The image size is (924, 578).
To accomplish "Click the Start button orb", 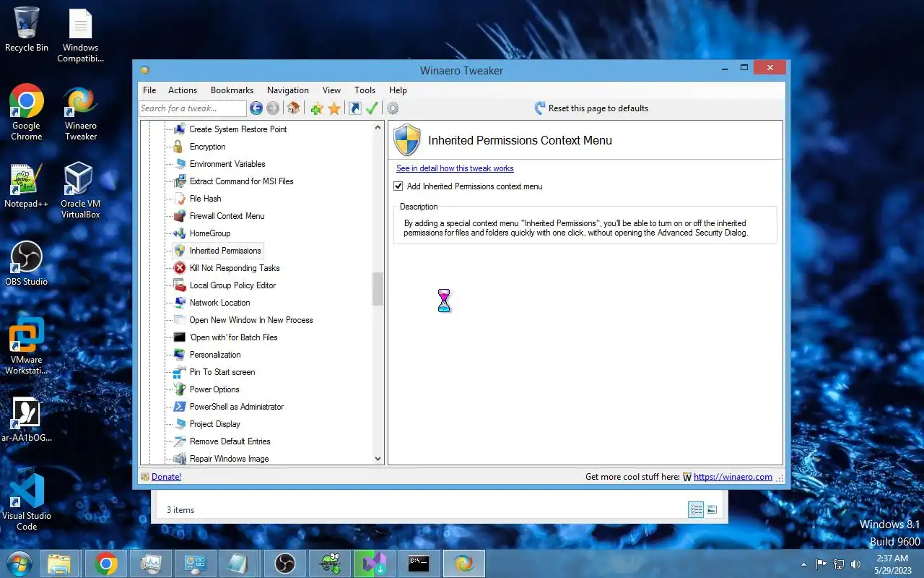I will pyautogui.click(x=18, y=563).
